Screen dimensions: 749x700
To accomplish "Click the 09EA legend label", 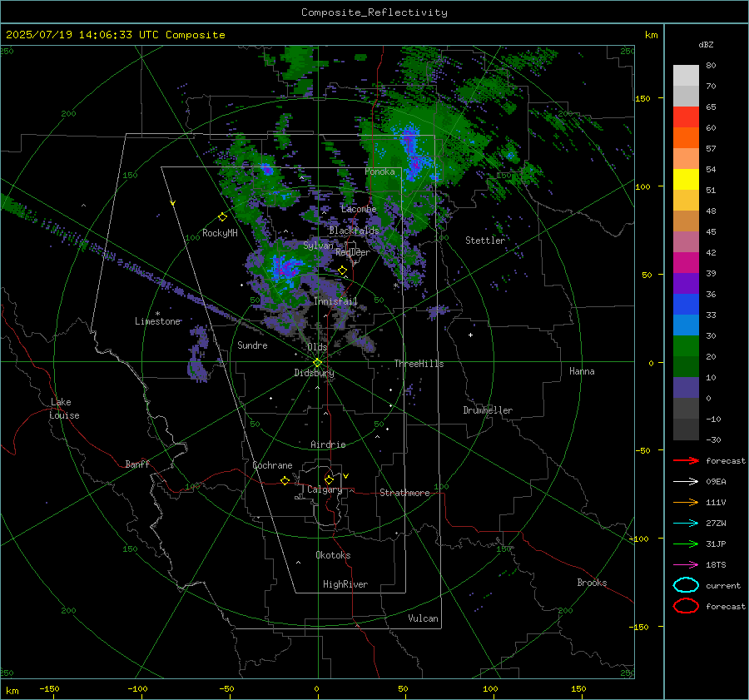I will (x=716, y=481).
